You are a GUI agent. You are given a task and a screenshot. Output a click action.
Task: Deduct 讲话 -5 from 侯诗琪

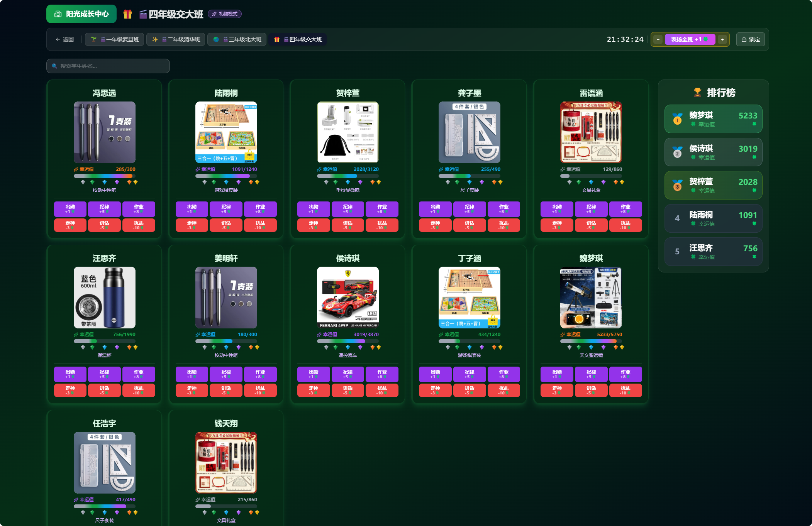pyautogui.click(x=348, y=390)
